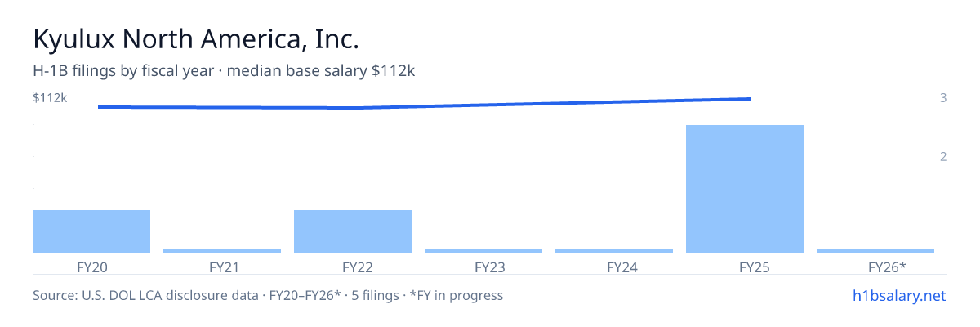Click the small FY24 bar
980x327 pixels.
pos(614,251)
